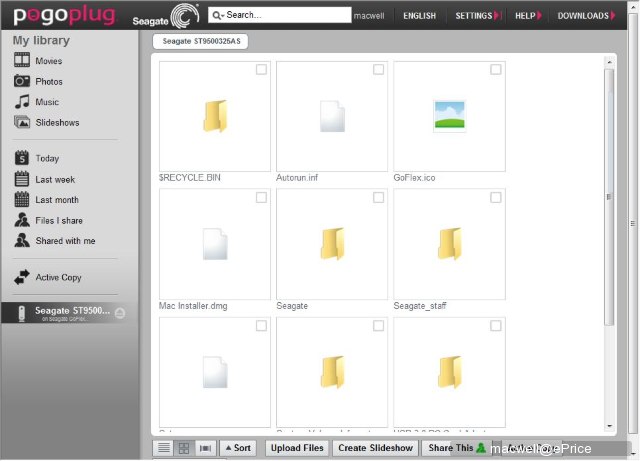The height and width of the screenshot is (461, 640).
Task: Open the Sort options
Action: [238, 448]
